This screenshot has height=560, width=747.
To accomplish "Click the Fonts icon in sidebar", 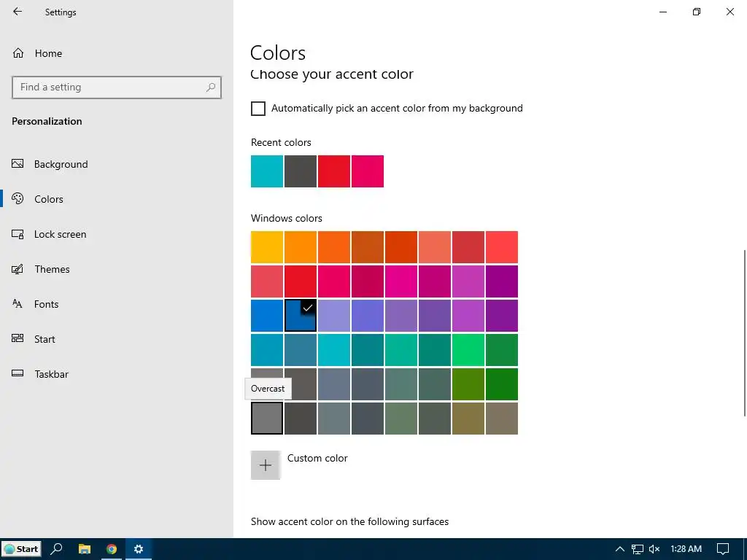I will (18, 304).
